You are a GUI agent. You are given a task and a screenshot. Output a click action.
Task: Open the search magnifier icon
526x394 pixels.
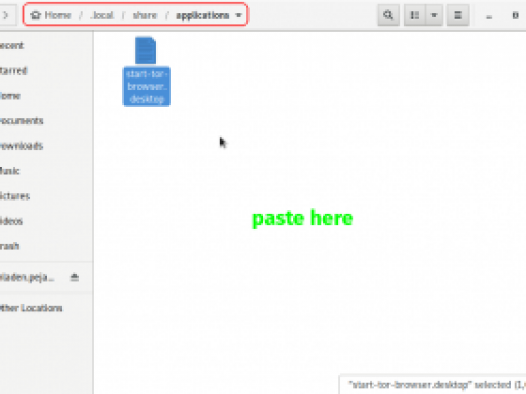click(388, 15)
